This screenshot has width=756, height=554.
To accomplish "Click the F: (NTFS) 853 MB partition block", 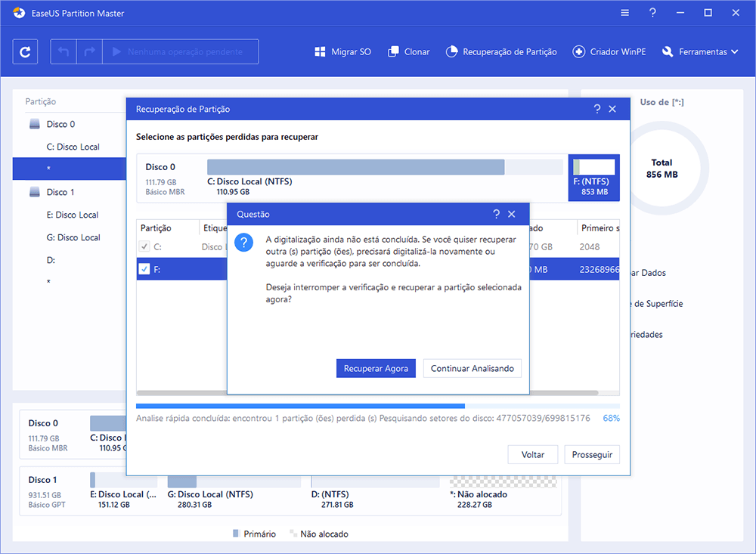I will click(594, 178).
